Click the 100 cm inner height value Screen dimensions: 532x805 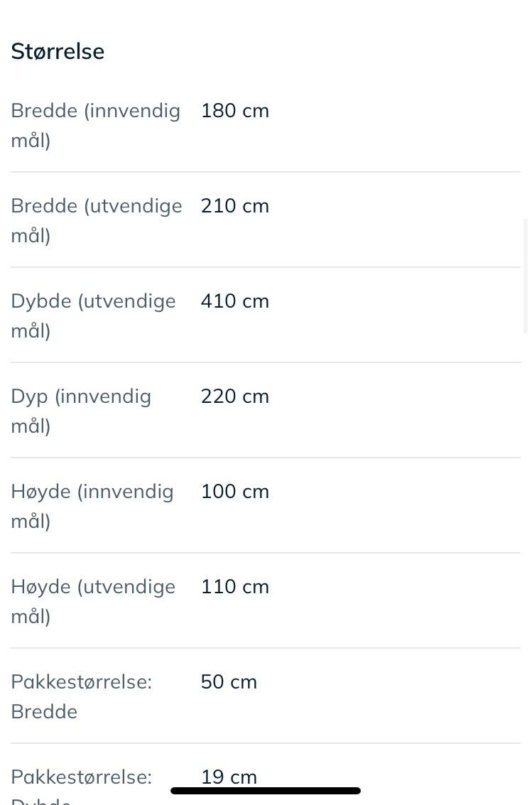pyautogui.click(x=235, y=492)
